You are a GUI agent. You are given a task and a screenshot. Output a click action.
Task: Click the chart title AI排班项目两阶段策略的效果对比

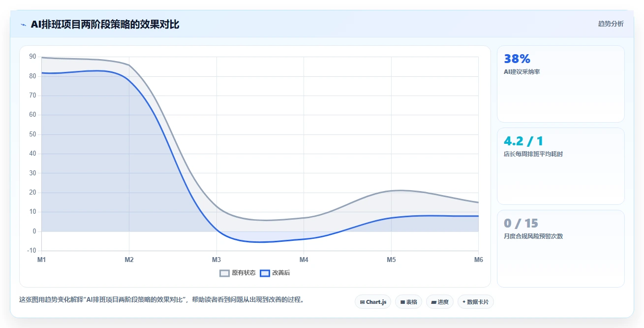pos(105,24)
